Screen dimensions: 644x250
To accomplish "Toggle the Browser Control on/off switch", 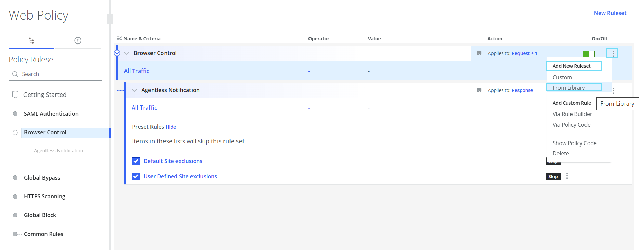I will tap(589, 54).
